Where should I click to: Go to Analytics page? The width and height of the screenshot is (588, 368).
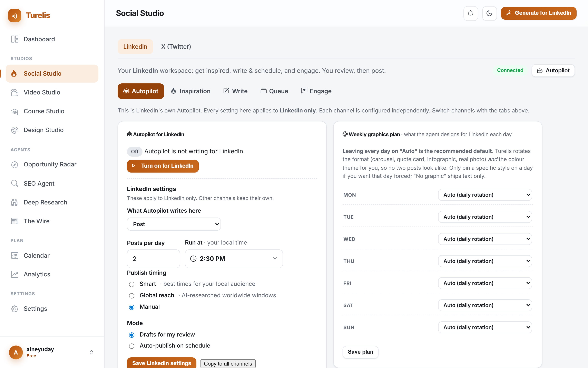(52, 274)
